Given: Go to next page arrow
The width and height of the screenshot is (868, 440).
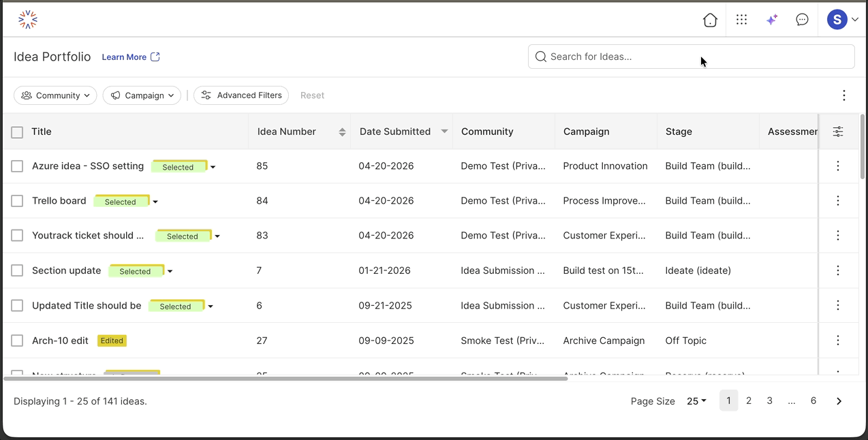Looking at the screenshot, I should (839, 401).
